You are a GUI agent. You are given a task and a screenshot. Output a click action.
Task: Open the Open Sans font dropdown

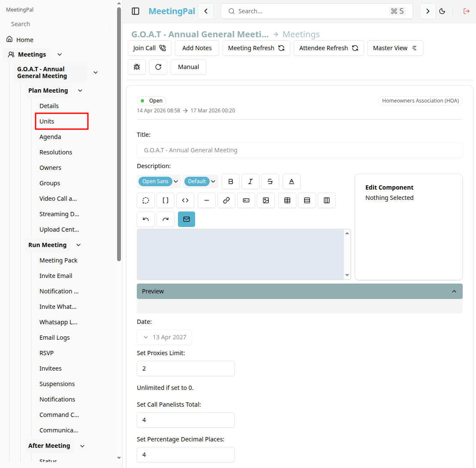pyautogui.click(x=159, y=181)
